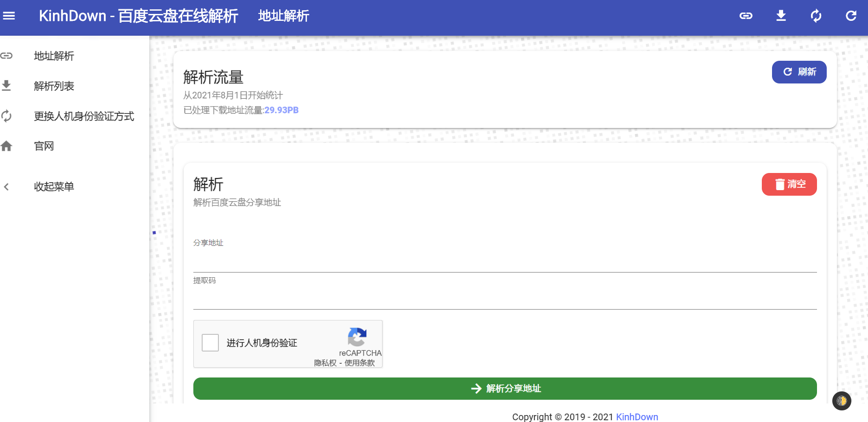Image resolution: width=868 pixels, height=422 pixels.
Task: Click the KinhDown - 百度云盘在线解析 title
Action: tap(138, 16)
